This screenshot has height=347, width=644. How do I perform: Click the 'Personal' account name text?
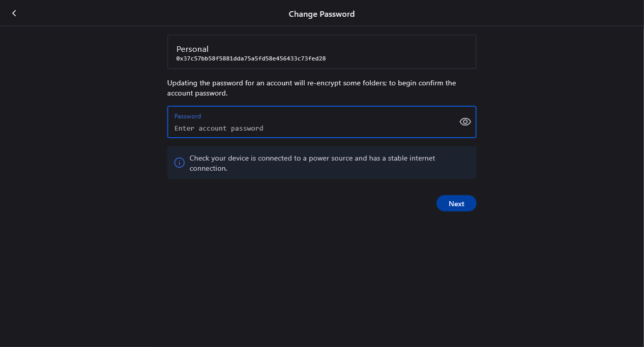(x=192, y=49)
